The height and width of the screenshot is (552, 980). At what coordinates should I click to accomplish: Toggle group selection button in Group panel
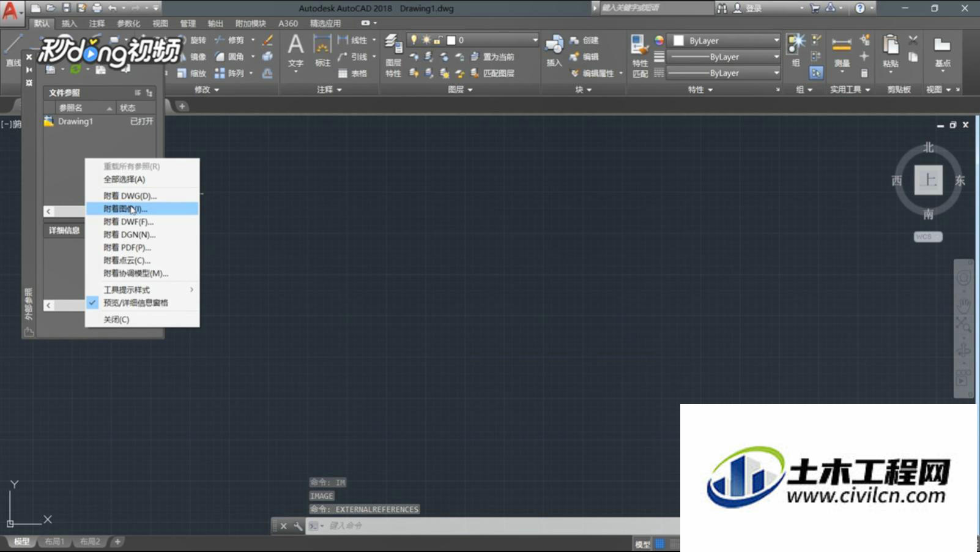point(816,73)
